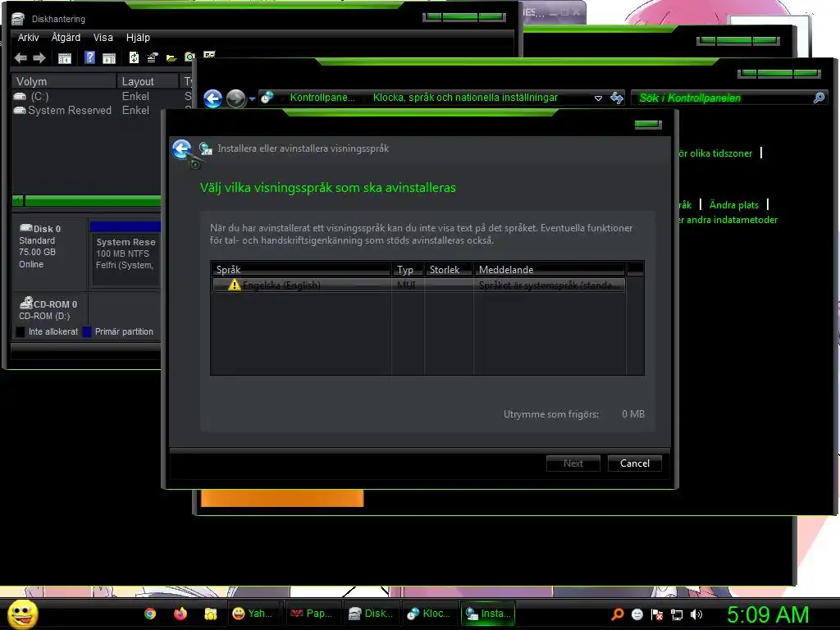Toggle console tree icon in Diskhantering toolbar
The height and width of the screenshot is (630, 840).
tap(64, 58)
